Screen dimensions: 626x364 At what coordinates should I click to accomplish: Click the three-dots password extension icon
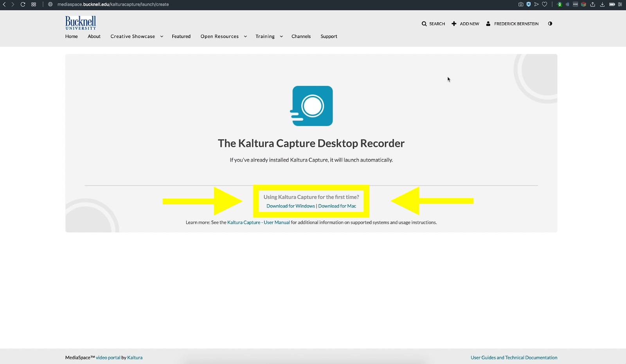tap(575, 4)
